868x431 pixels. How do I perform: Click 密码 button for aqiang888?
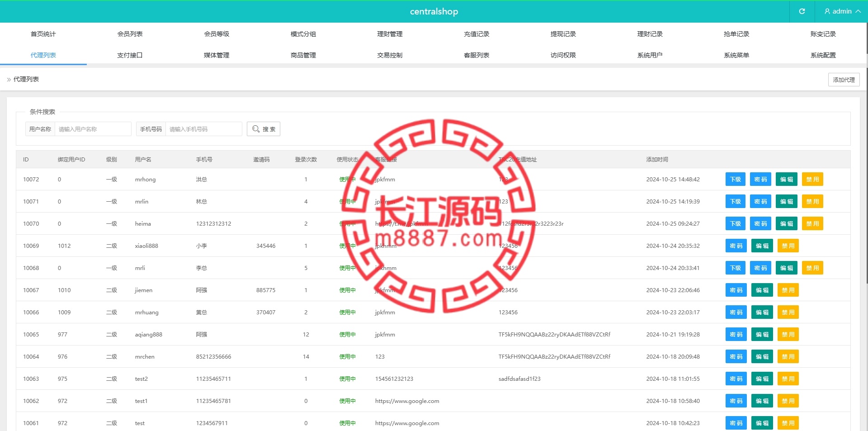click(736, 334)
